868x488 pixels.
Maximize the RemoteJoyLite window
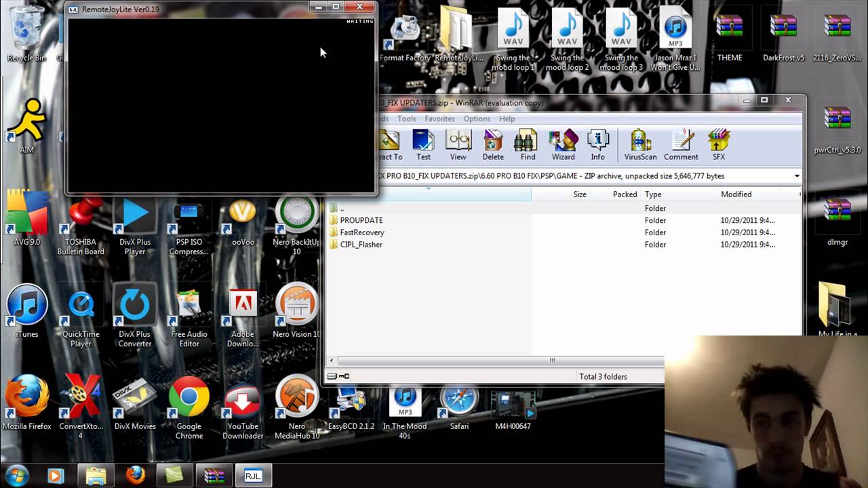coord(336,7)
